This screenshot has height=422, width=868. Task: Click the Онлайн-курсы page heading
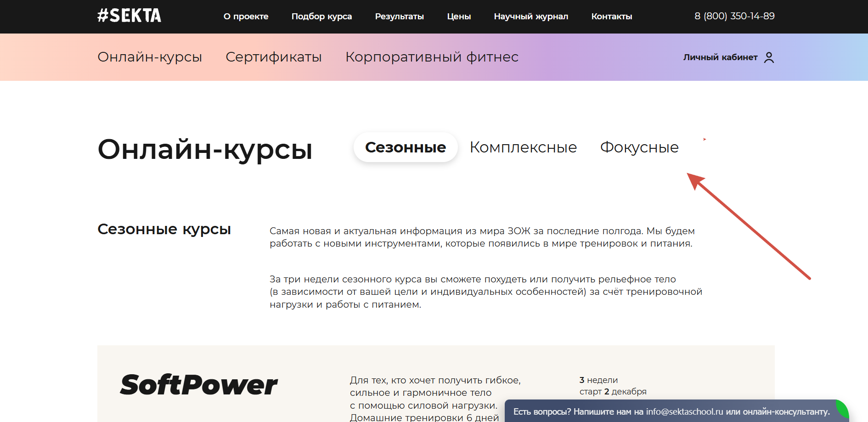[205, 149]
